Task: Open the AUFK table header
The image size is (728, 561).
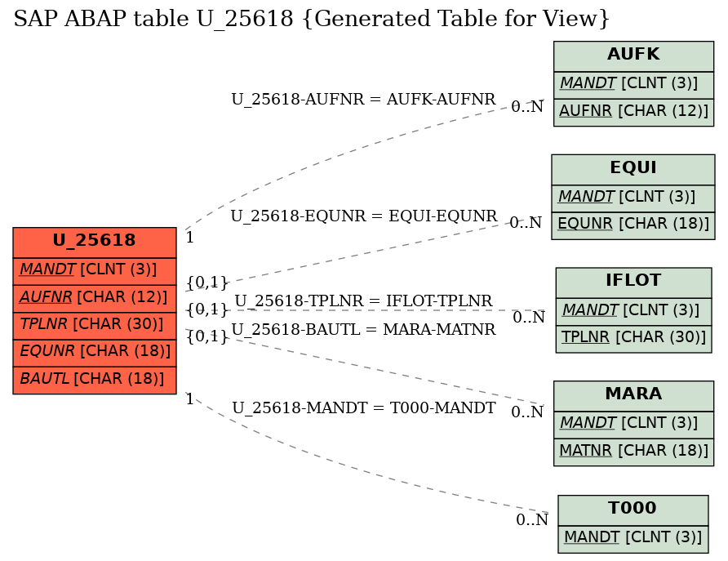Action: [633, 56]
